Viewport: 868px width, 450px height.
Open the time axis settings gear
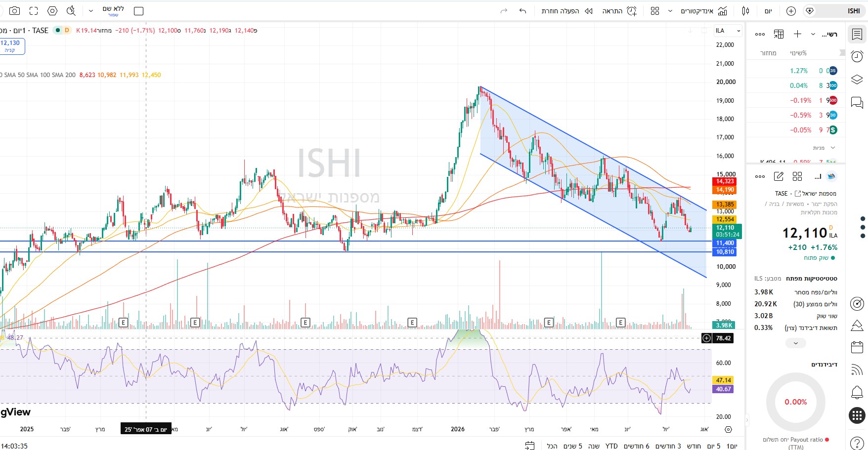[x=728, y=429]
